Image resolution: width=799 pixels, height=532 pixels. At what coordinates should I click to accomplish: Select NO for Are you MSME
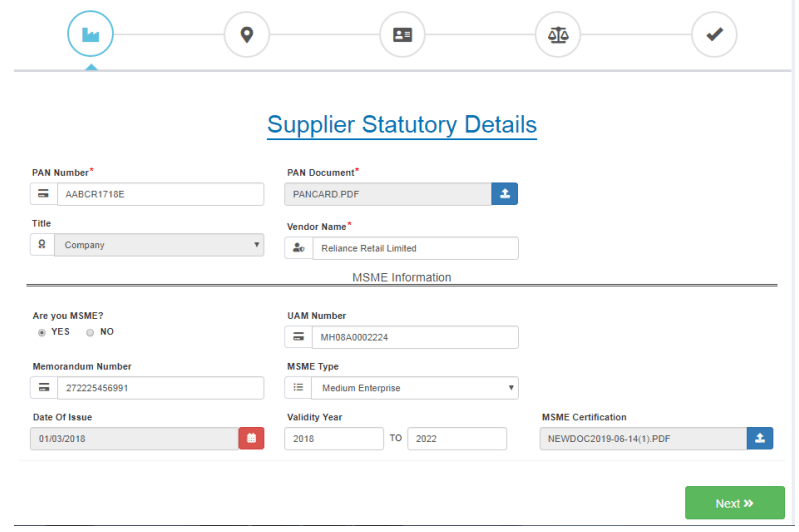click(x=90, y=333)
